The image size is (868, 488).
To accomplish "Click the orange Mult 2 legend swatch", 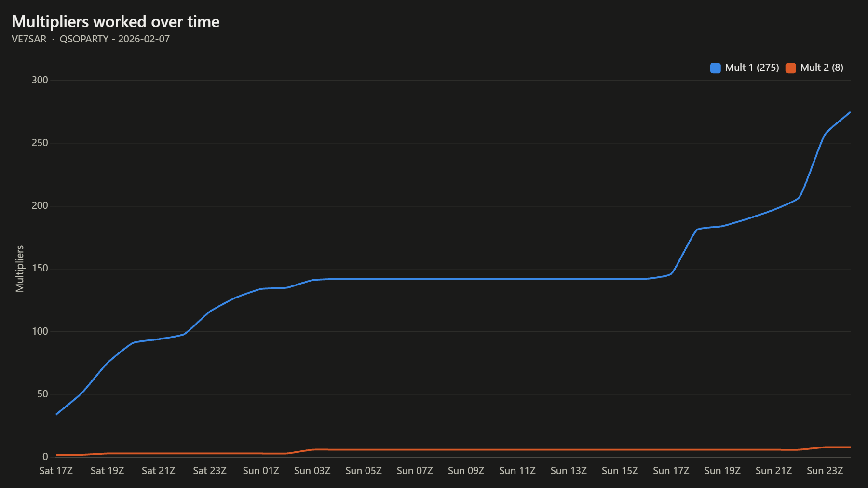I will [791, 68].
